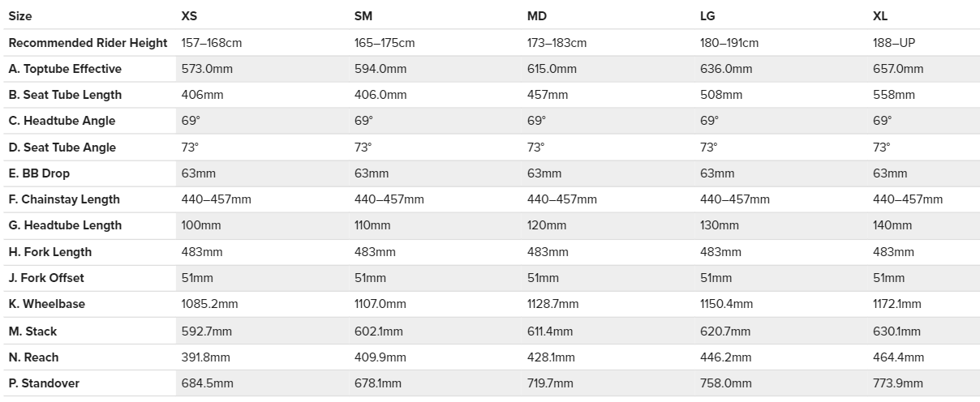Click the LG size column header
The height and width of the screenshot is (402, 980).
coord(707,15)
